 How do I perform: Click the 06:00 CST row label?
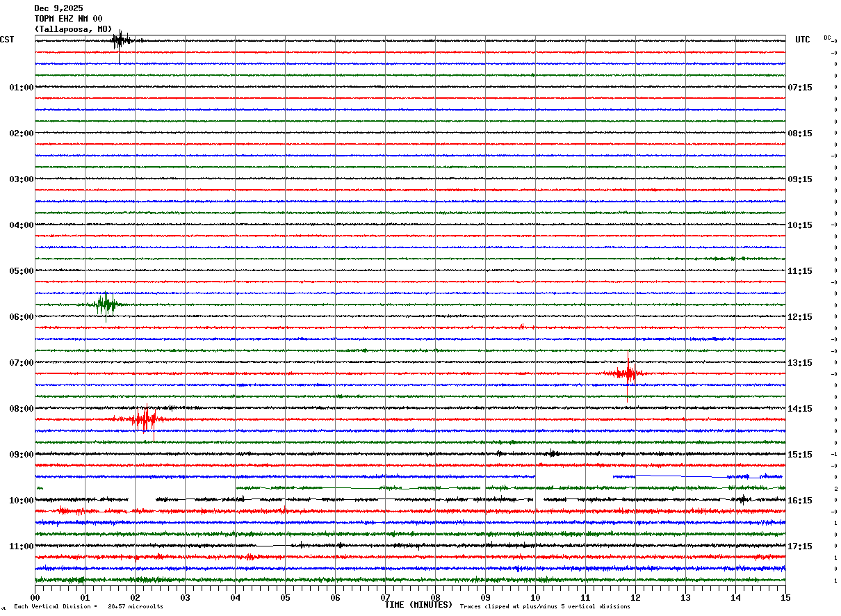(x=22, y=317)
